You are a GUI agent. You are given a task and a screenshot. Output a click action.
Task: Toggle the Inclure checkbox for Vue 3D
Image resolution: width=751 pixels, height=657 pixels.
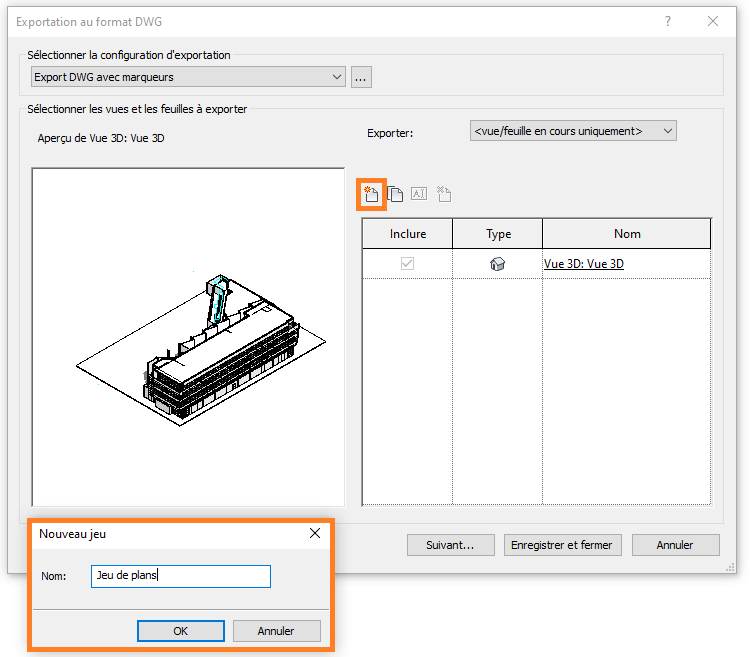tap(407, 264)
